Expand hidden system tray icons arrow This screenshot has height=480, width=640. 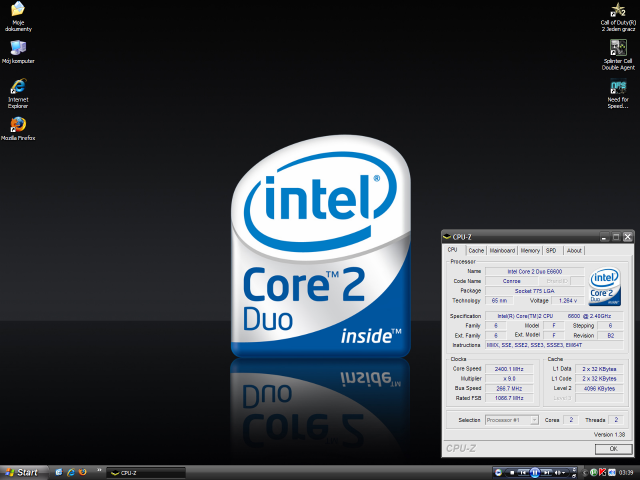click(x=584, y=473)
